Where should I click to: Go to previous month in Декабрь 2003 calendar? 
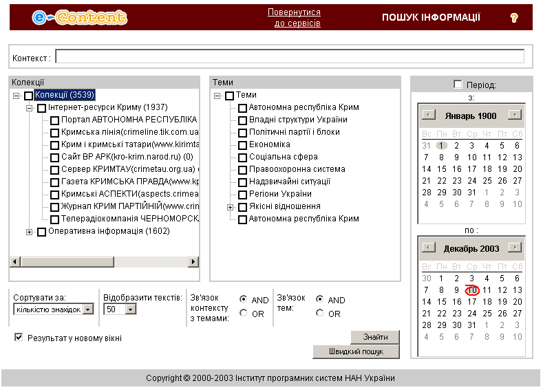pos(428,248)
